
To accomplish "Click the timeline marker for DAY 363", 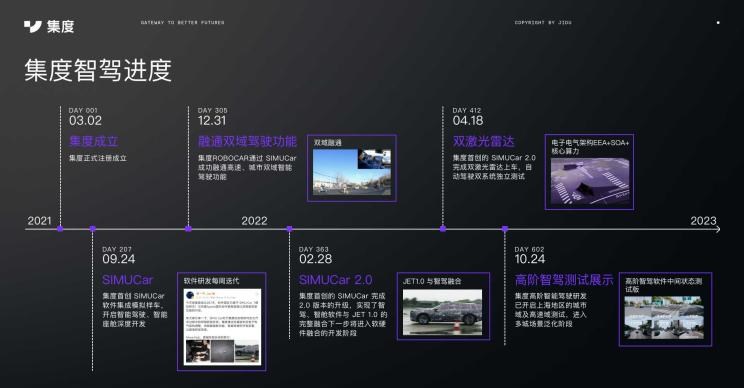I will [289, 229].
